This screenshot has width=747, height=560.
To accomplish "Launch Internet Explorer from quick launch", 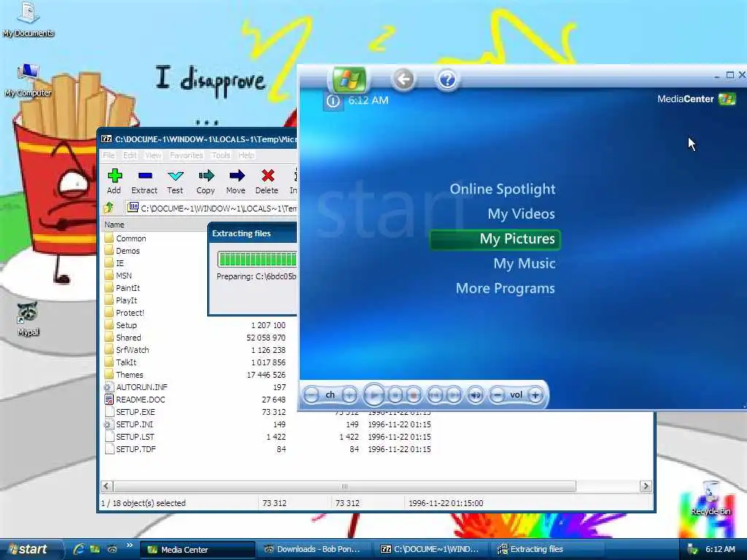I will point(79,549).
